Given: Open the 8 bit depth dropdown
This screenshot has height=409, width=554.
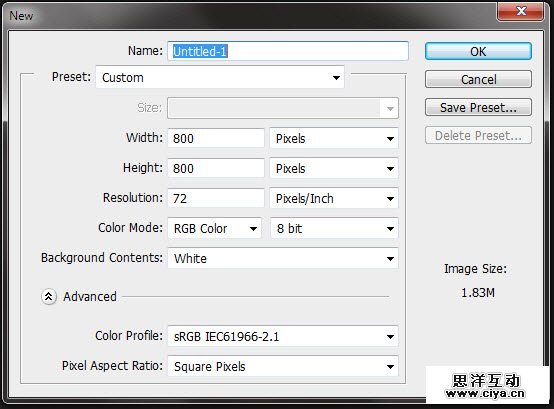Looking at the screenshot, I should (334, 229).
